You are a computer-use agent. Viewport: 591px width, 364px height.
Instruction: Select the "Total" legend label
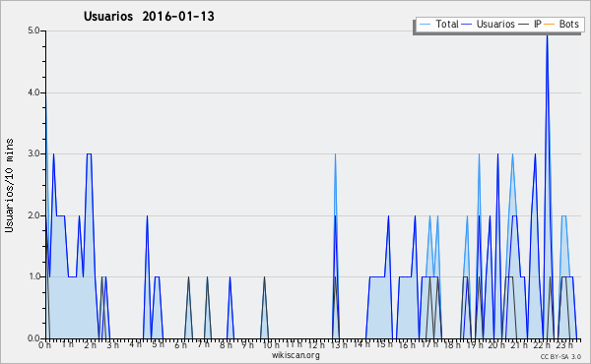(447, 24)
